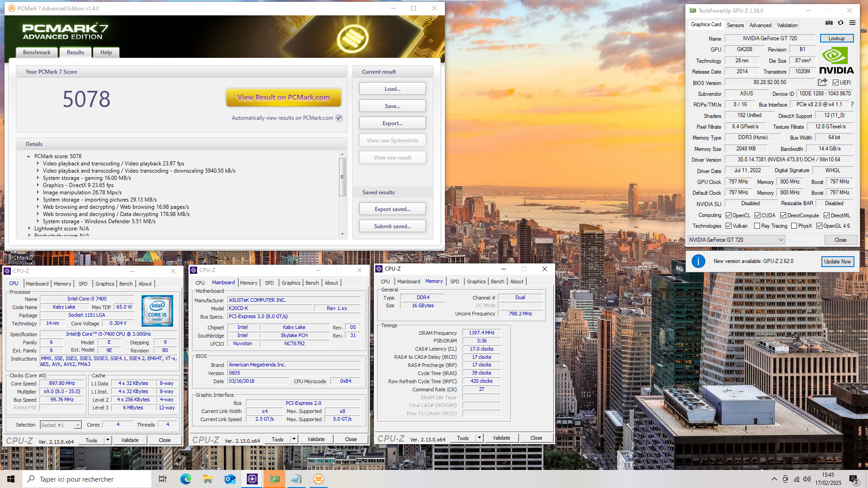Viewport: 868px width, 488px height.
Task: Open Task View from the taskbar
Action: point(163,479)
